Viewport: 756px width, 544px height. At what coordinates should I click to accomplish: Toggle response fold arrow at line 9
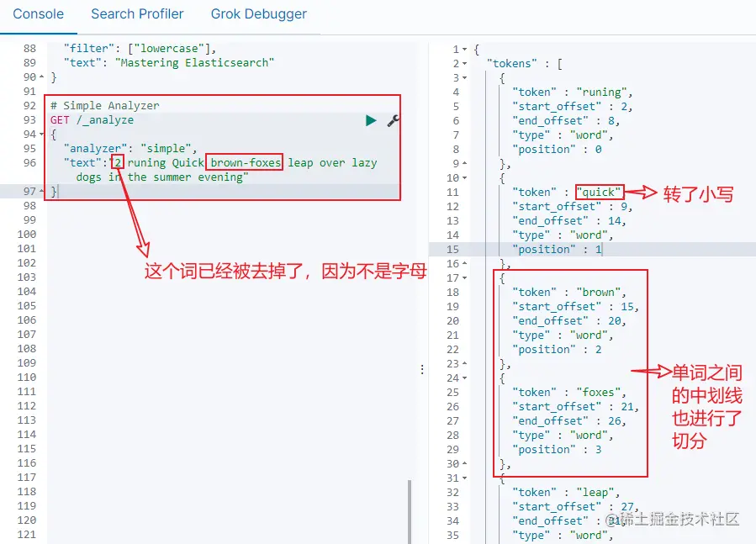click(464, 163)
